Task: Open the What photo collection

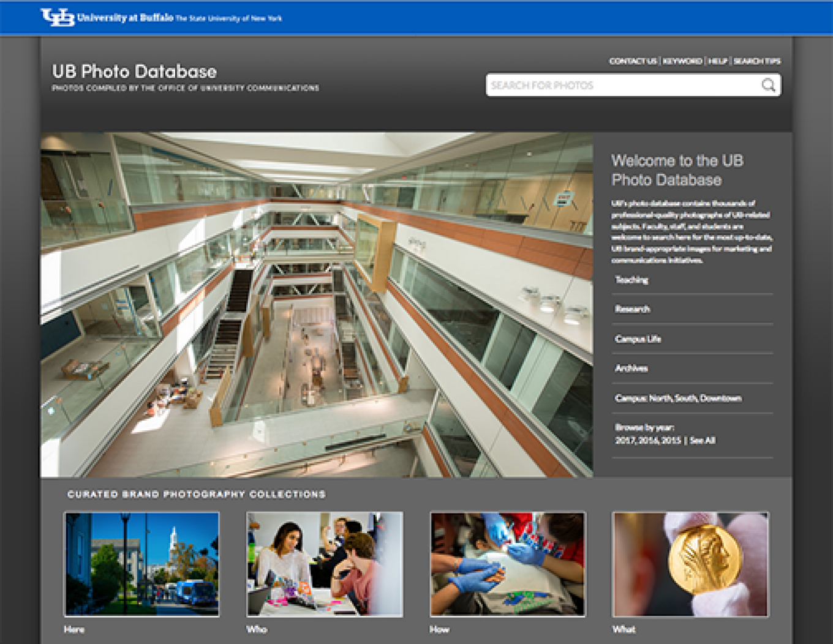Action: (690, 564)
